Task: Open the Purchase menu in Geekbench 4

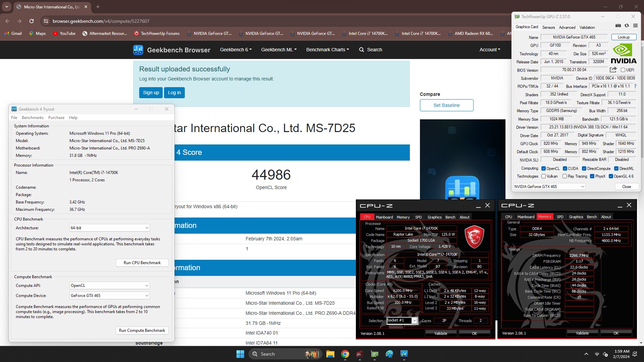Action: coord(56,118)
